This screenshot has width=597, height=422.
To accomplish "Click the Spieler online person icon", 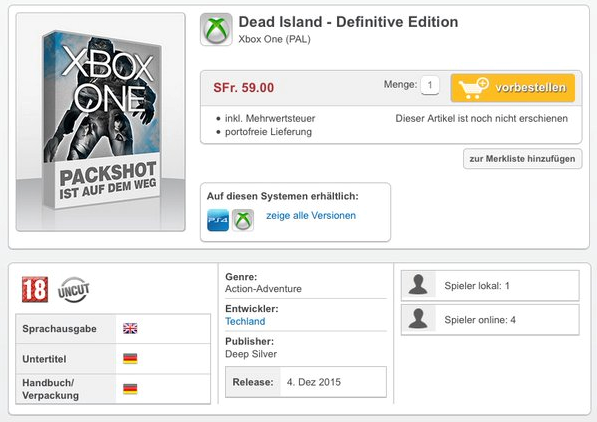I will click(418, 319).
